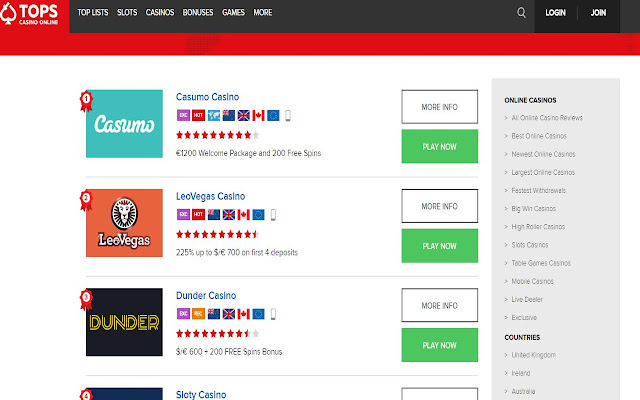Click Play Now for Casumo Casino

(x=440, y=147)
